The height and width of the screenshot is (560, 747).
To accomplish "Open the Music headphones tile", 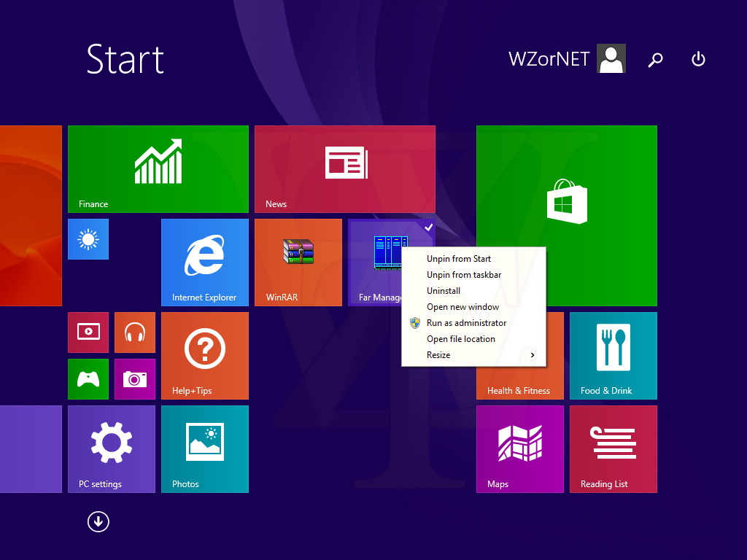I will pyautogui.click(x=135, y=332).
